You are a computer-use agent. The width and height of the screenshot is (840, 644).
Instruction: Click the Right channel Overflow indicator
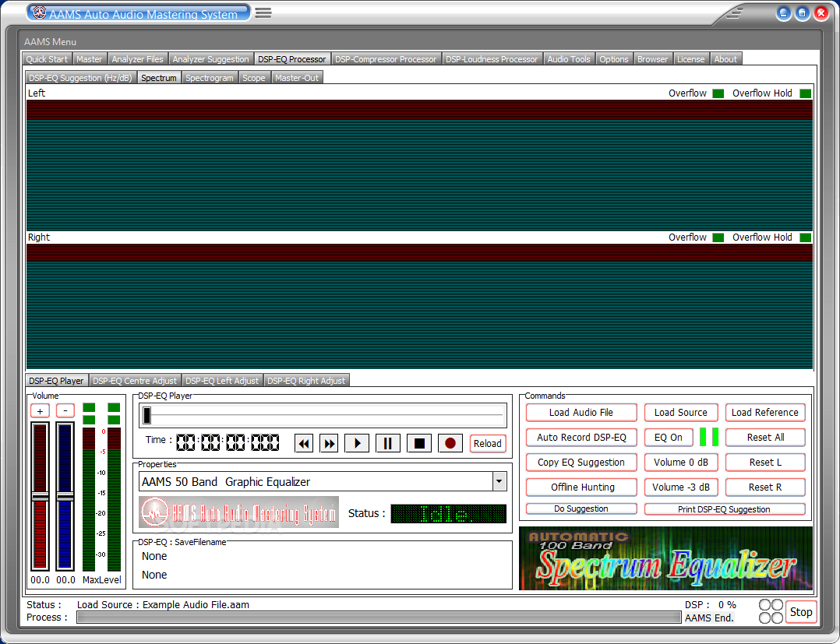[x=718, y=238]
